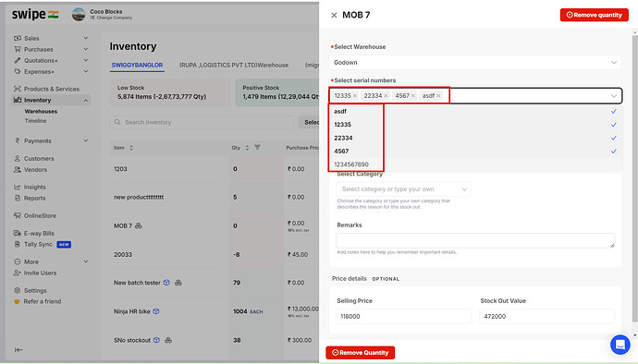Click the Qty filter funnel icon
This screenshot has width=638, height=364.
[x=257, y=148]
